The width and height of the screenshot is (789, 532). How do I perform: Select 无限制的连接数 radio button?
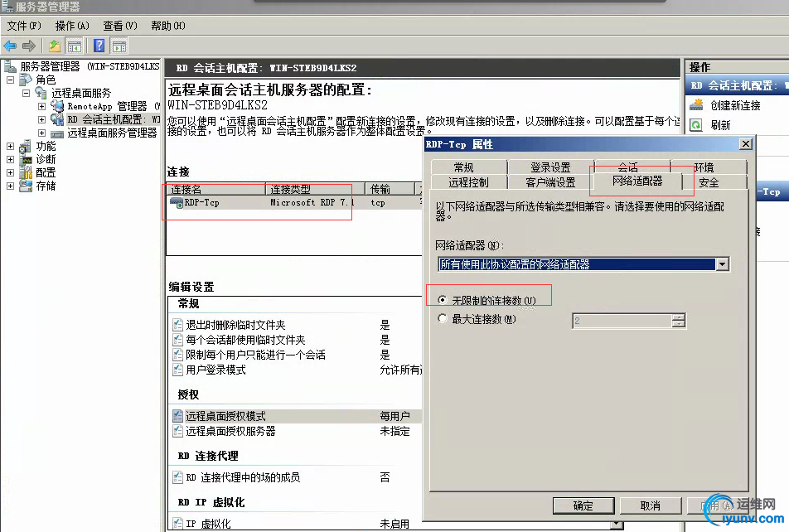443,300
